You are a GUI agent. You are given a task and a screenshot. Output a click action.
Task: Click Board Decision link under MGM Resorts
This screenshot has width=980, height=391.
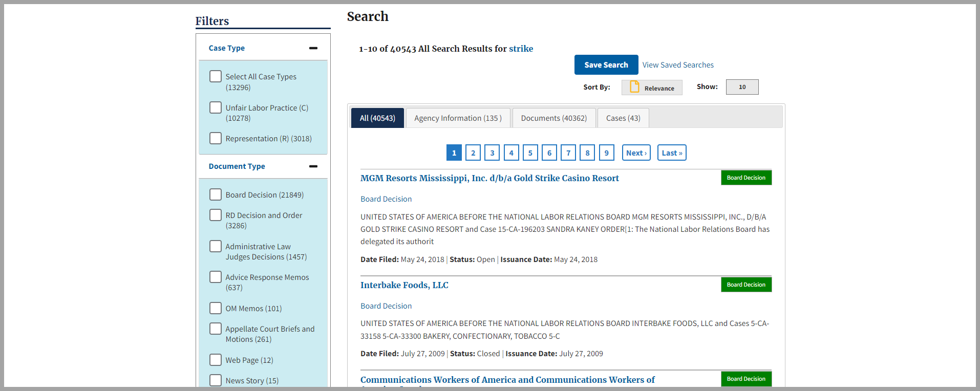386,199
